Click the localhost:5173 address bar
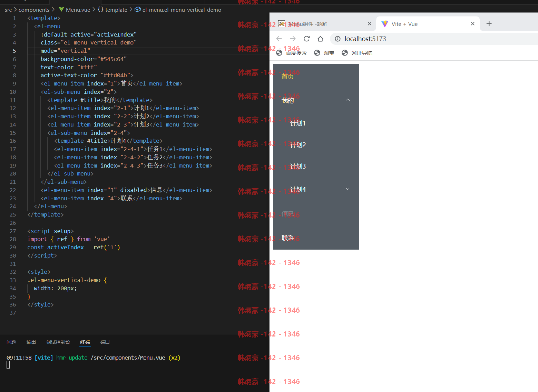 pyautogui.click(x=434, y=39)
